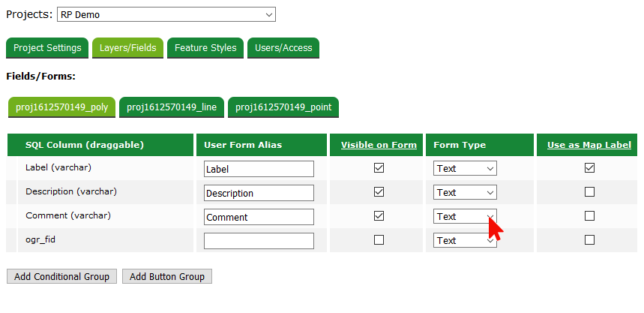Switch to the Project Settings tab
Viewport: 644px width, 313px height.
coord(47,48)
